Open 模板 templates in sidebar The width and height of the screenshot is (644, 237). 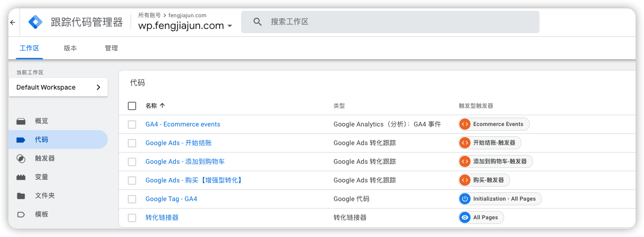(41, 214)
